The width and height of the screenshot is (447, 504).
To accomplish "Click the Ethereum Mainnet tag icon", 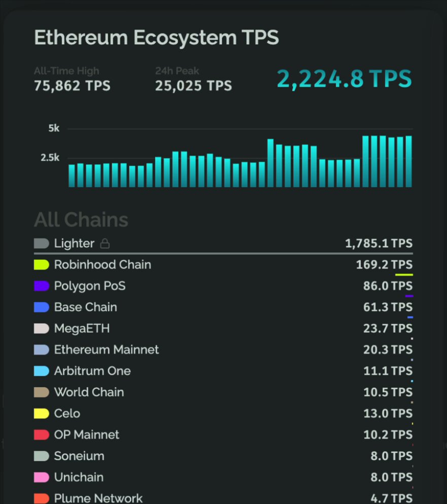I will coord(42,350).
